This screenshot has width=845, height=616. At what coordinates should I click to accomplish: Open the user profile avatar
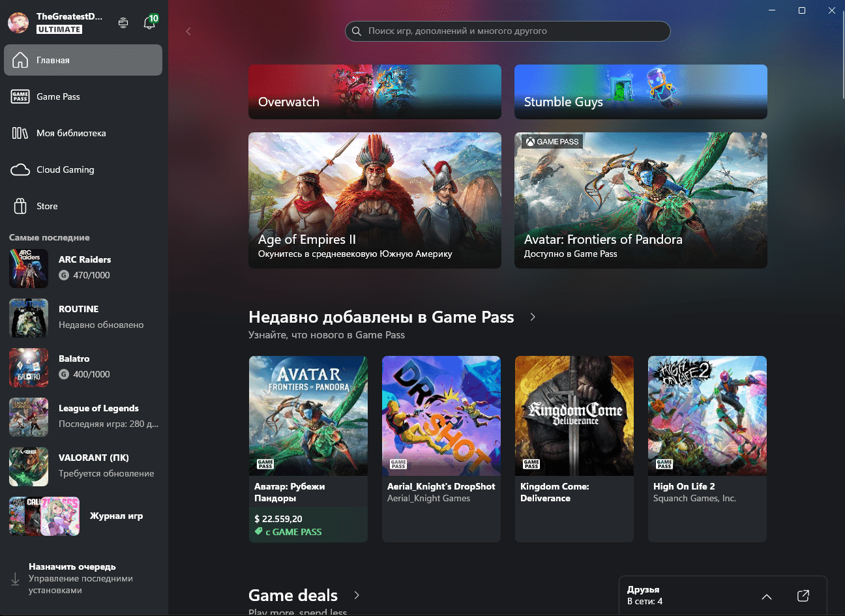click(x=18, y=23)
